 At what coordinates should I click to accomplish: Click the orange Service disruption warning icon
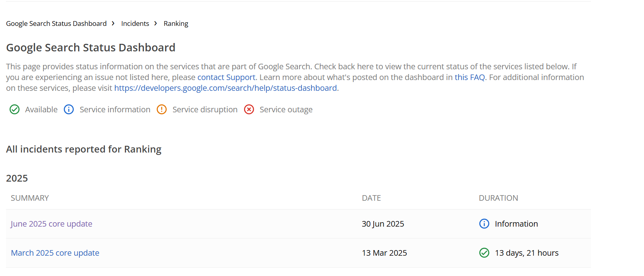[x=161, y=109]
